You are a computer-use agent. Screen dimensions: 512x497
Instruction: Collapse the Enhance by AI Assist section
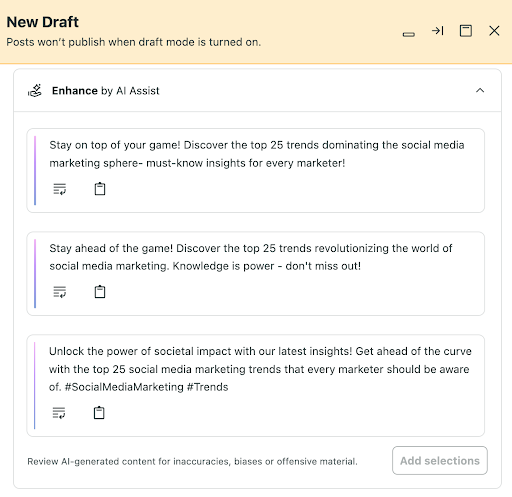tap(480, 90)
